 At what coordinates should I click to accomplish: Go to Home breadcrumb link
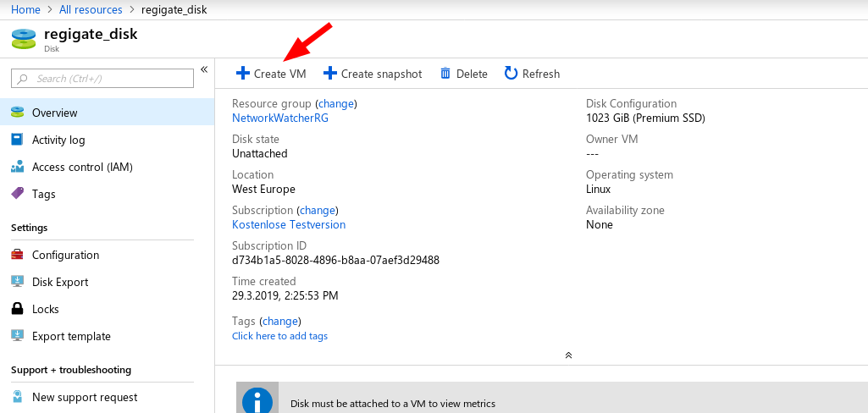(25, 9)
